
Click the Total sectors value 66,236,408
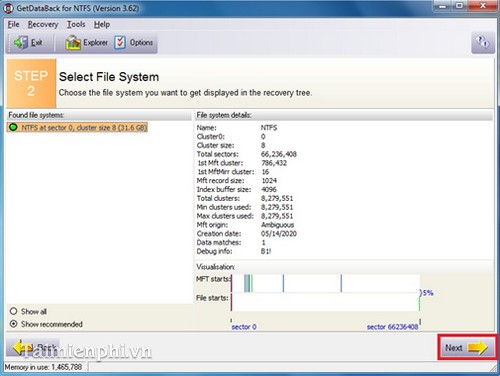279,154
